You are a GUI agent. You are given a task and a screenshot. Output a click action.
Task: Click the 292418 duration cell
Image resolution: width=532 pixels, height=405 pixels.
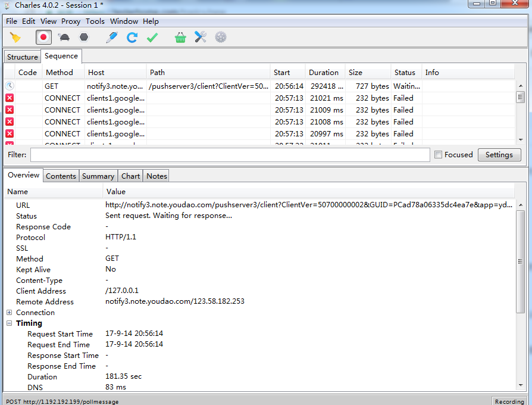(326, 86)
